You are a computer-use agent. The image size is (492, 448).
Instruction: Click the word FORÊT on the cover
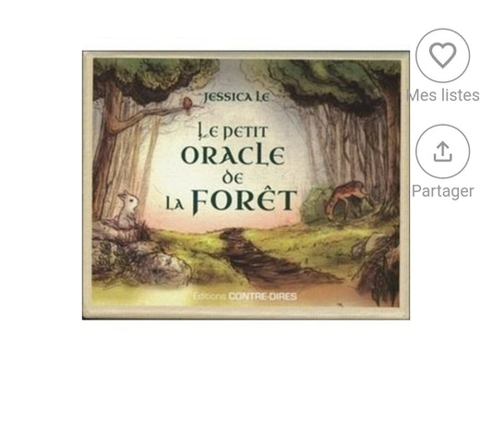[243, 201]
